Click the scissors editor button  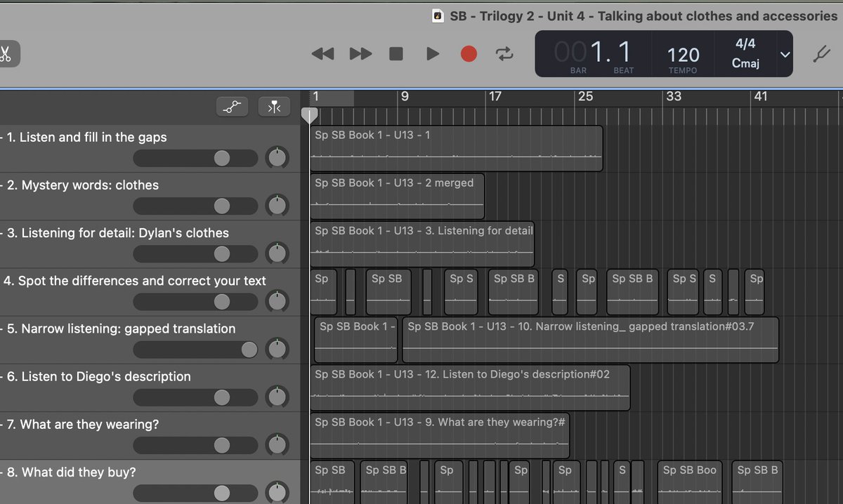[x=6, y=54]
